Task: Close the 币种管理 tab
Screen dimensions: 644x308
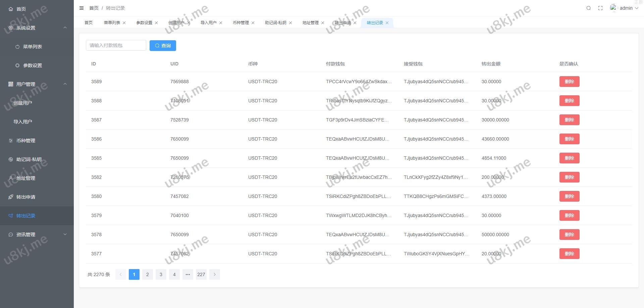Action: [x=253, y=23]
